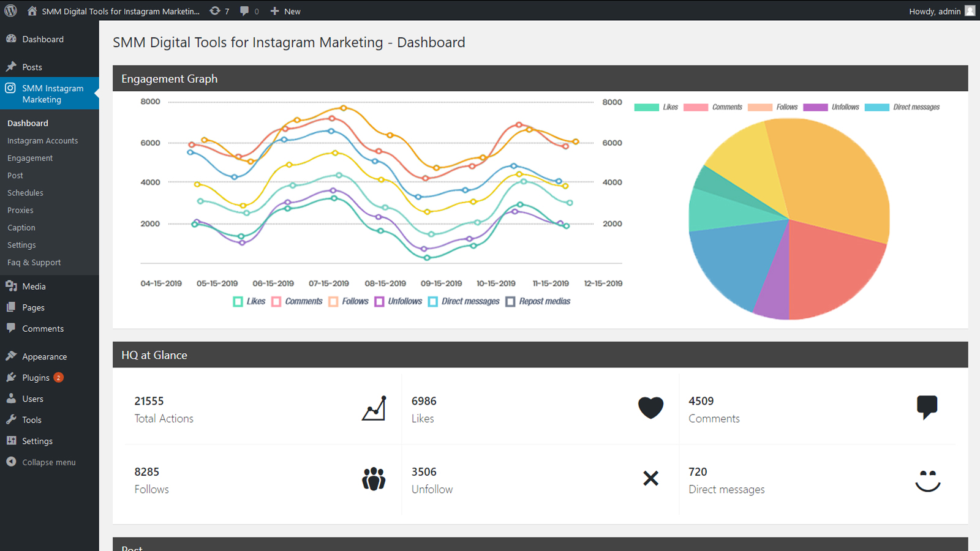
Task: Click the admin avatar icon
Action: (970, 11)
